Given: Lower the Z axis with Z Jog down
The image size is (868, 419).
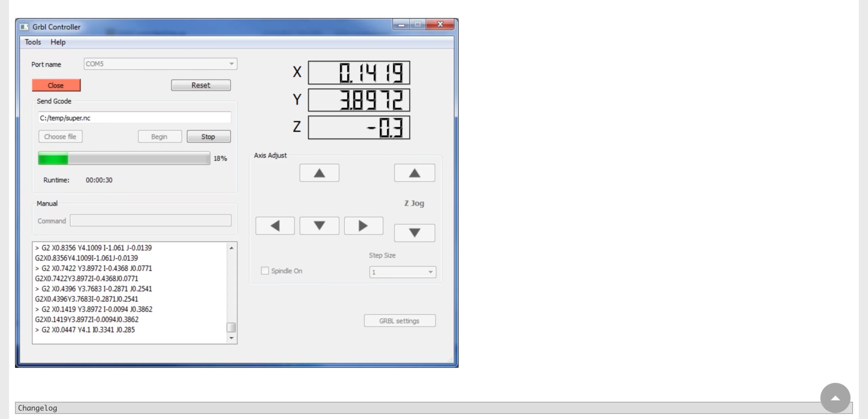Looking at the screenshot, I should 414,233.
